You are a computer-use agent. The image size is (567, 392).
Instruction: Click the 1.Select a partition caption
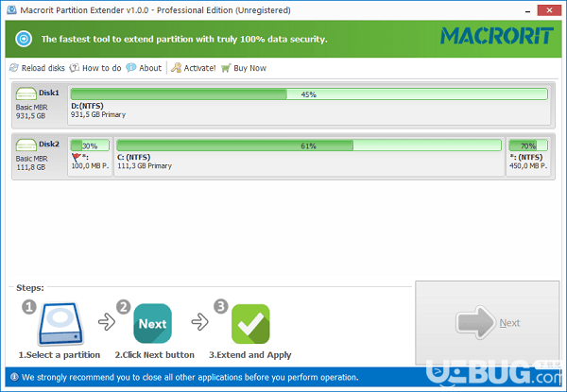tap(60, 355)
